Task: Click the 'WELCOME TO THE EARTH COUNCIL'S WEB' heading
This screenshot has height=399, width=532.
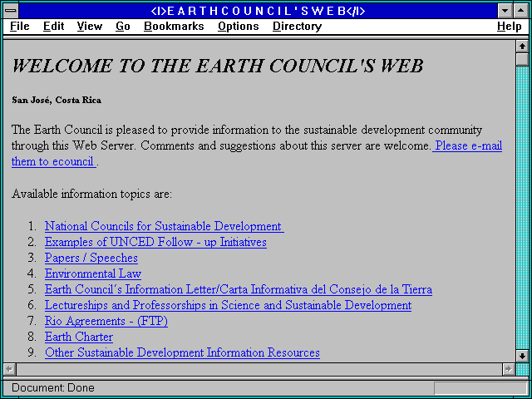Action: coord(218,66)
